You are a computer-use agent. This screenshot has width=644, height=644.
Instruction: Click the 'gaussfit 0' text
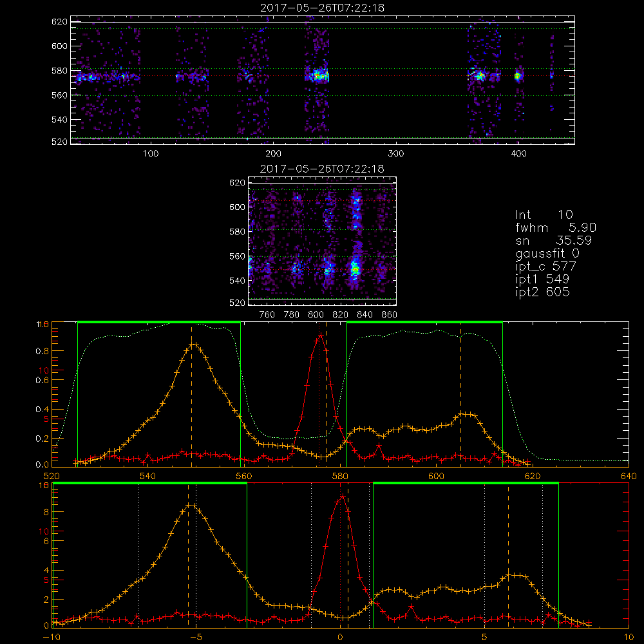pos(547,253)
